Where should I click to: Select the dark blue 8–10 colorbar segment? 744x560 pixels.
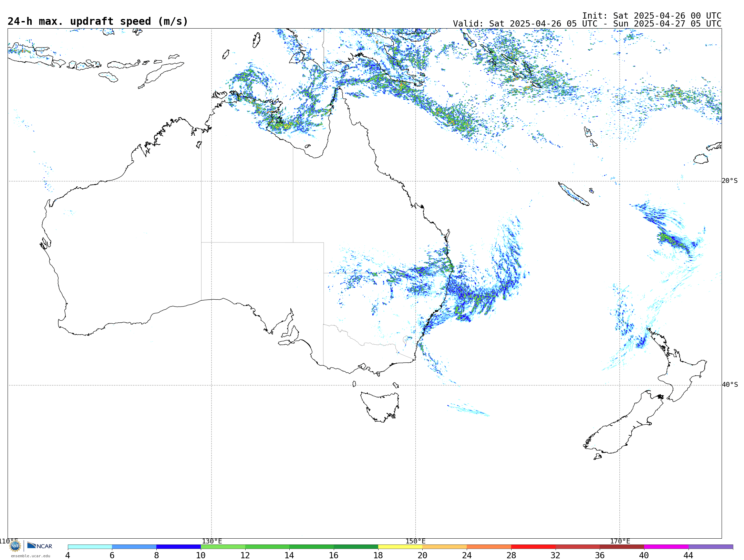178,547
